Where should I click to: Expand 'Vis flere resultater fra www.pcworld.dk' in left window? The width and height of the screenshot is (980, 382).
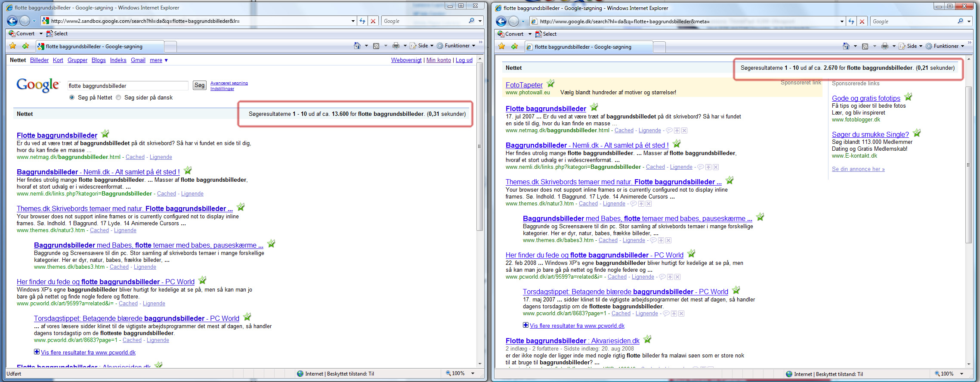click(x=37, y=352)
